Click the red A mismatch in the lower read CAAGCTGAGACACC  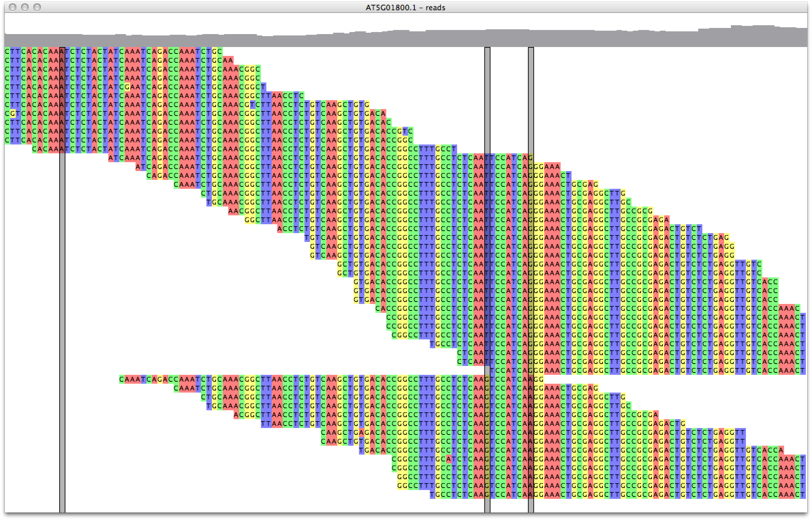click(362, 432)
